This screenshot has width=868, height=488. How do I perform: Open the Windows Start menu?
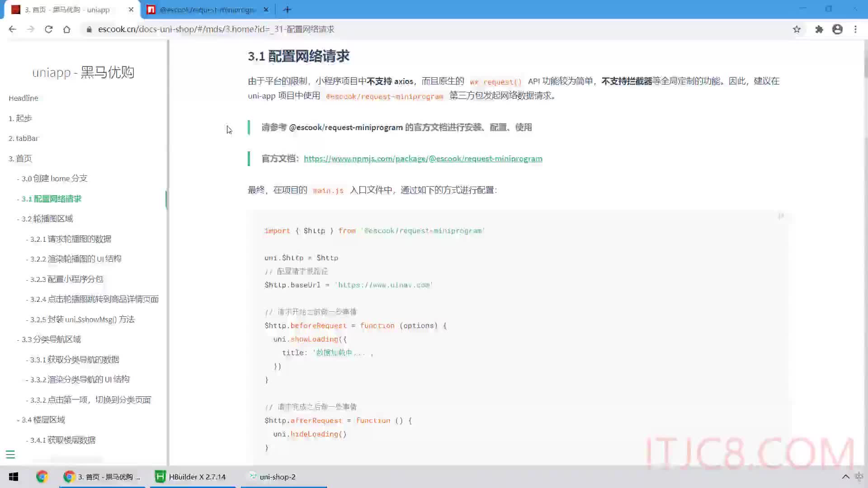pos(14,477)
